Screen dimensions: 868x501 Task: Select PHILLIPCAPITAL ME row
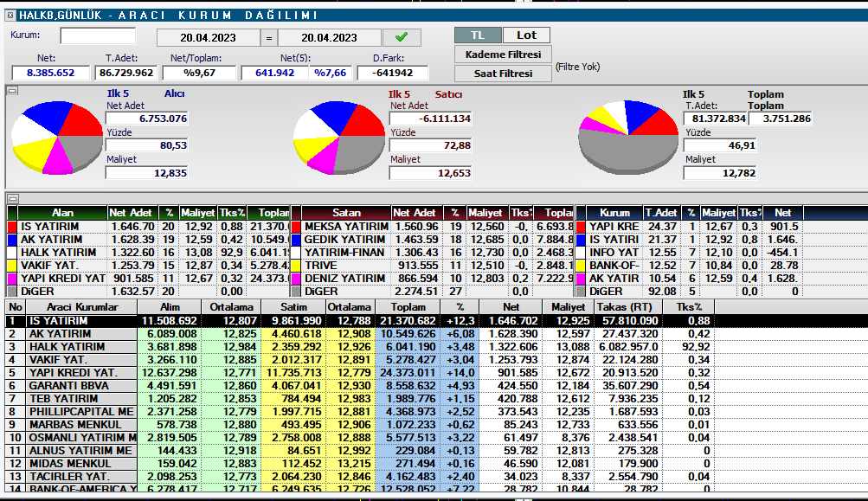(x=360, y=412)
